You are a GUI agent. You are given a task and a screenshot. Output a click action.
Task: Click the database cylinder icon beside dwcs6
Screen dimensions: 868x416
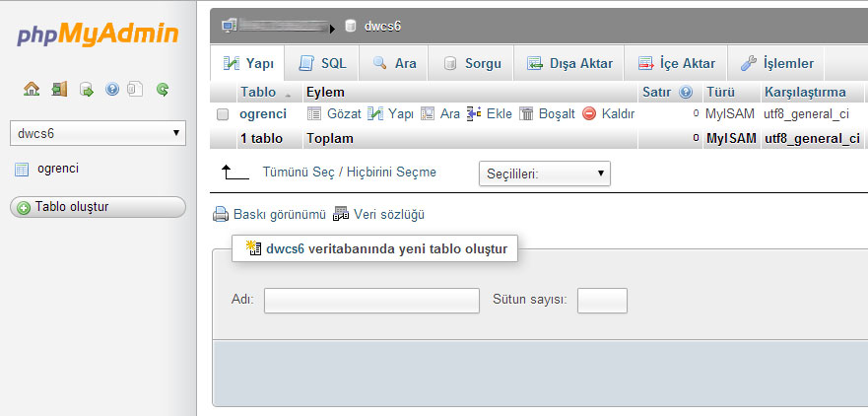point(350,26)
